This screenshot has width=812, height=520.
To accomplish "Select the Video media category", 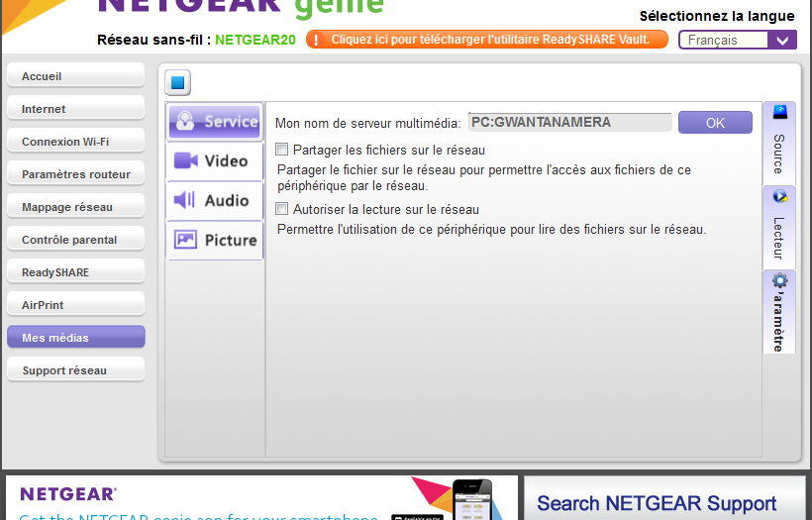I will point(215,160).
